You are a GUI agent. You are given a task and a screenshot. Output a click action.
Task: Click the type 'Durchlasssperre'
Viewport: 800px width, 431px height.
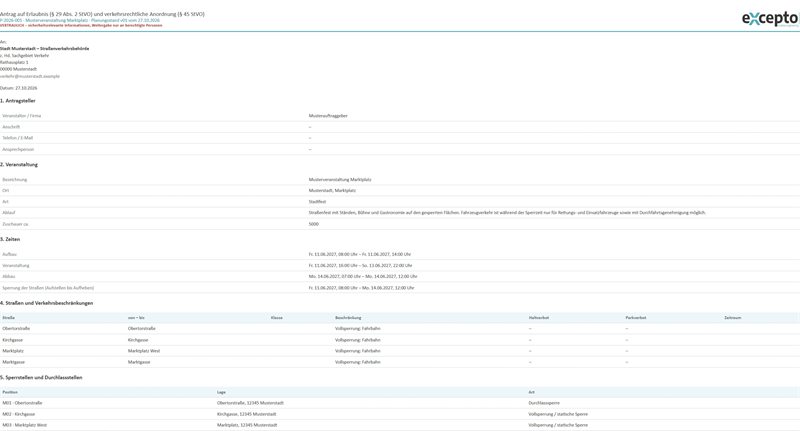(x=544, y=403)
